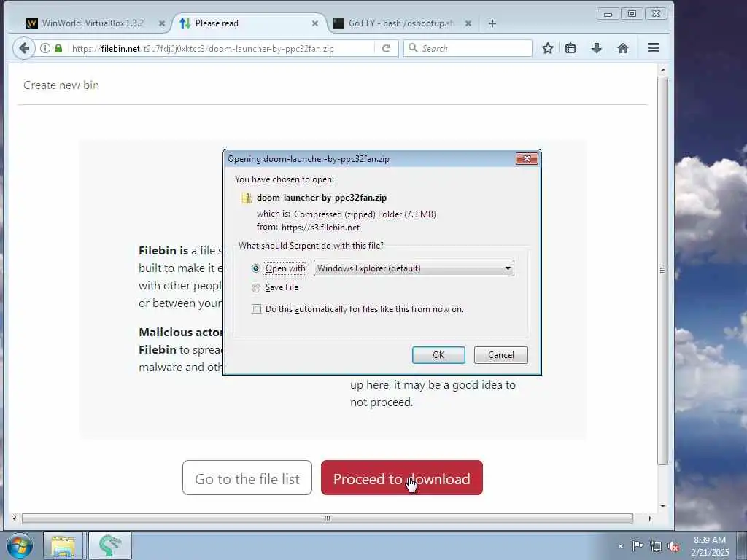Show hidden tray icons arrow
747x560 pixels.
tap(620, 546)
